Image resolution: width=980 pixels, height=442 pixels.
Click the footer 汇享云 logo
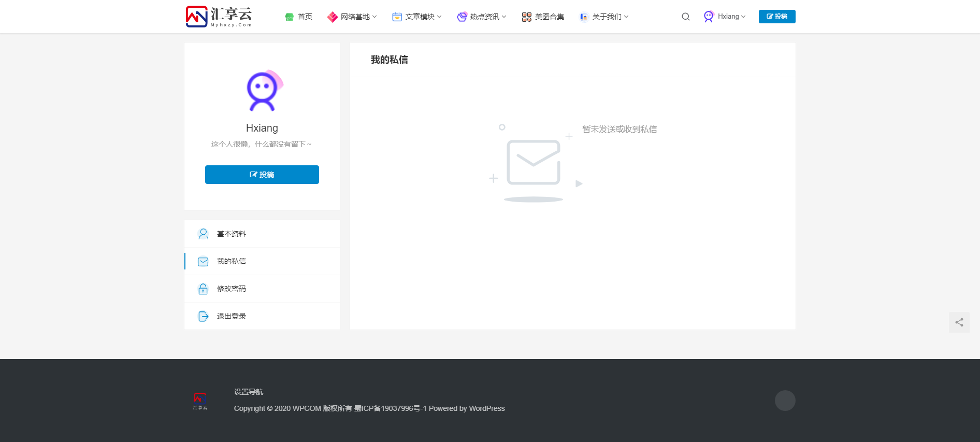(x=200, y=401)
